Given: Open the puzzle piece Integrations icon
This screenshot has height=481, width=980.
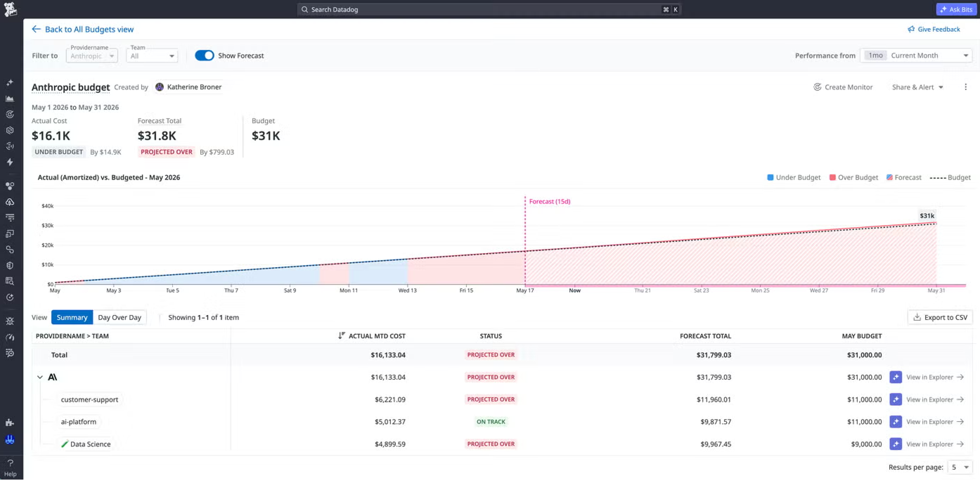Looking at the screenshot, I should (x=10, y=422).
